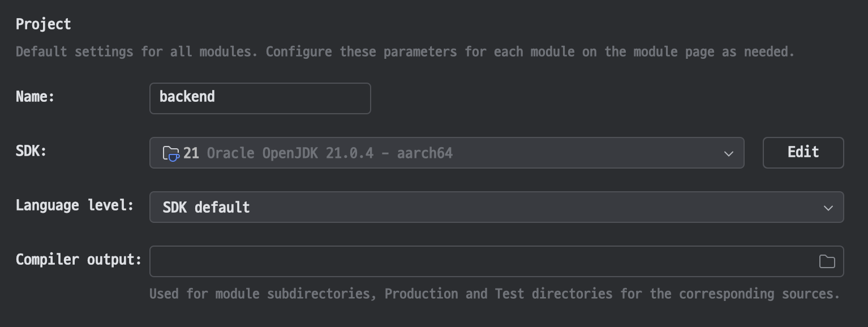This screenshot has height=327, width=868.
Task: Click the "Name:" field label
Action: click(x=35, y=97)
